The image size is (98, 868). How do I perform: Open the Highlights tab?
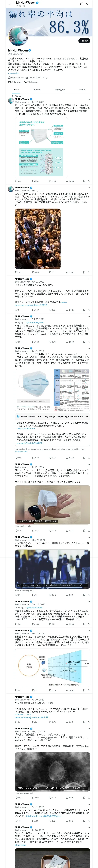point(60,90)
